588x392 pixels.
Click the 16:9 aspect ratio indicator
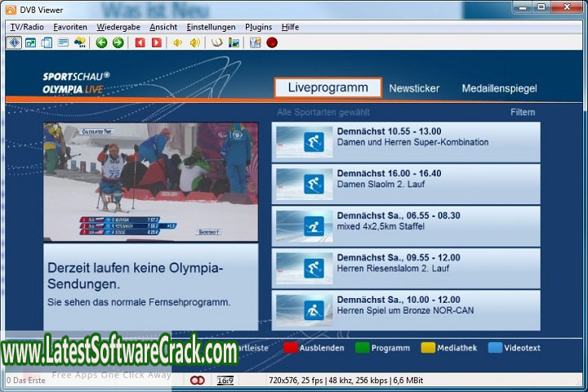[225, 381]
